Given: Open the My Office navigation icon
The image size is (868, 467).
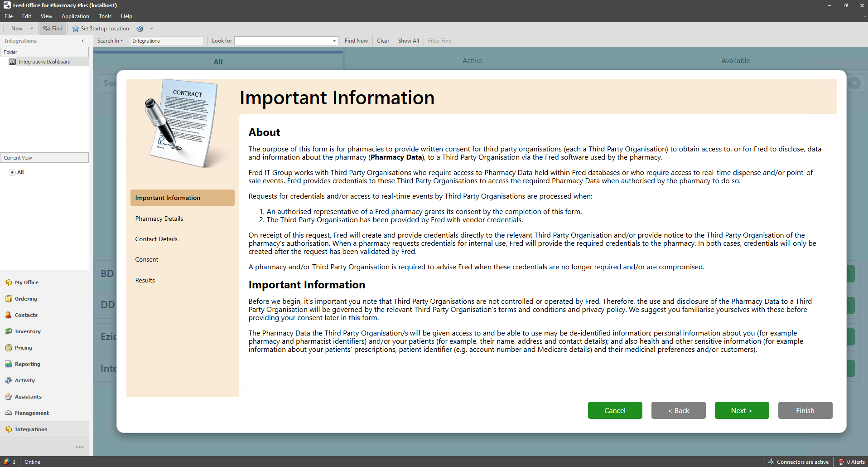Looking at the screenshot, I should [x=9, y=282].
